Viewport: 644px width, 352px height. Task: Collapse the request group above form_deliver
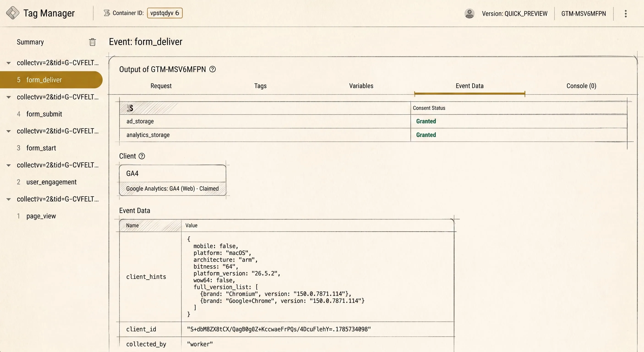coord(8,63)
